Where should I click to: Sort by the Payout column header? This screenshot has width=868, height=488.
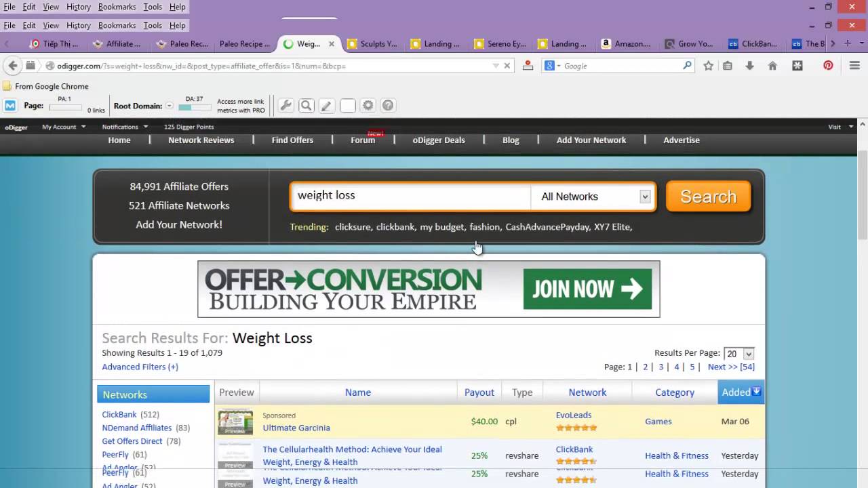coord(479,392)
